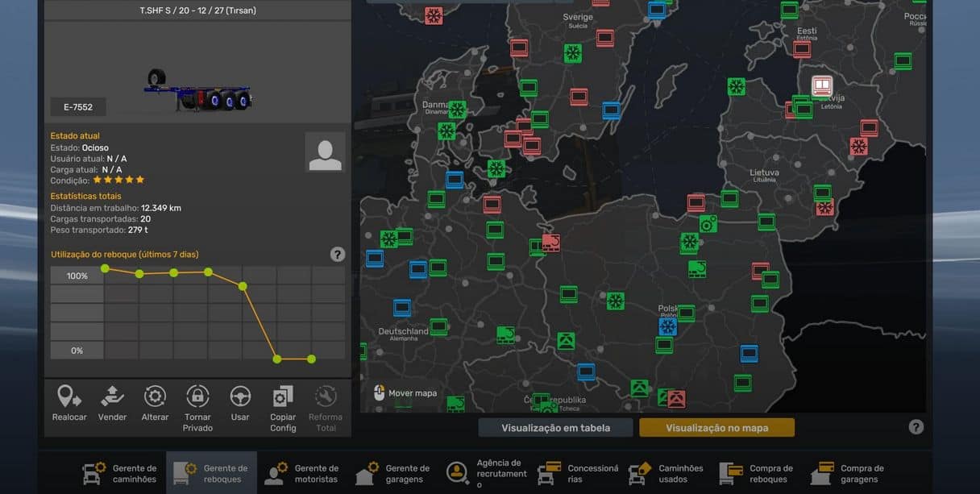Click the trailer thumbnail image E-7552
This screenshot has width=980, height=494.
[197, 89]
